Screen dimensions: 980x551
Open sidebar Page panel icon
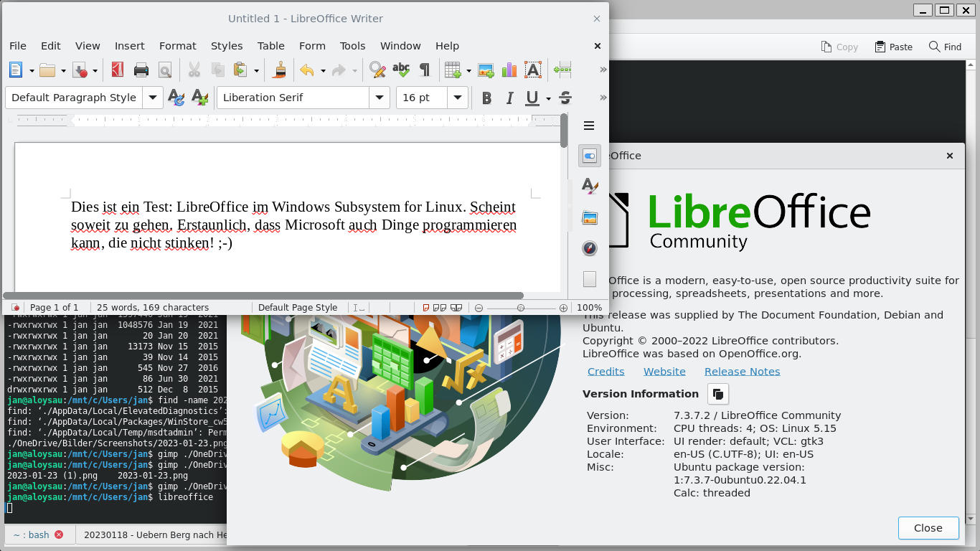point(589,279)
